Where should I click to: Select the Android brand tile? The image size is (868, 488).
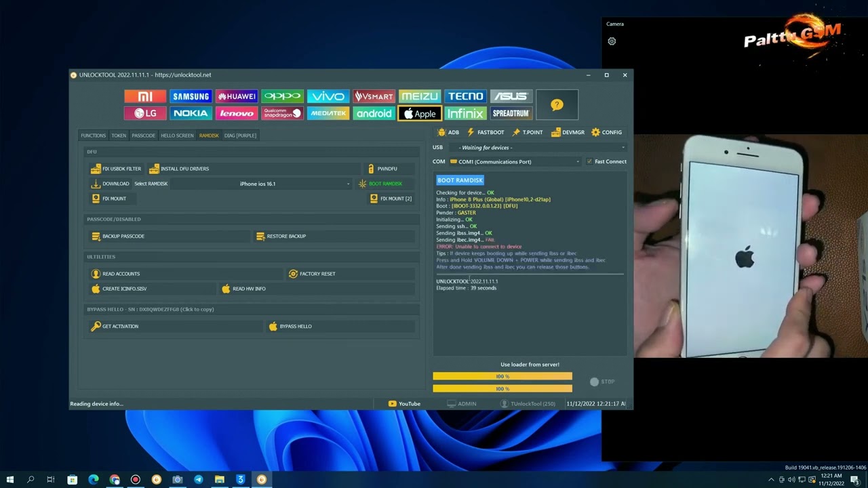374,113
